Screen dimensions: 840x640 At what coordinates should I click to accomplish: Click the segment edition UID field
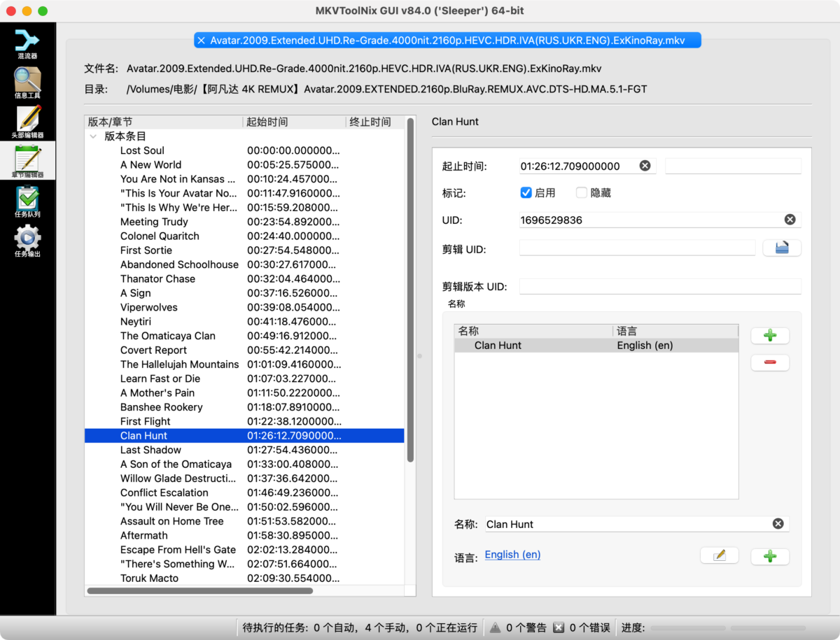point(660,286)
